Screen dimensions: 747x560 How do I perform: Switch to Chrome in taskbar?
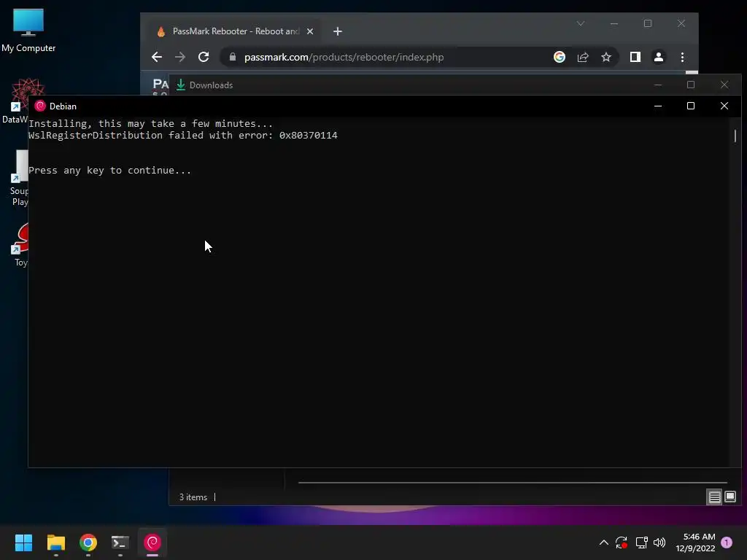pos(88,542)
